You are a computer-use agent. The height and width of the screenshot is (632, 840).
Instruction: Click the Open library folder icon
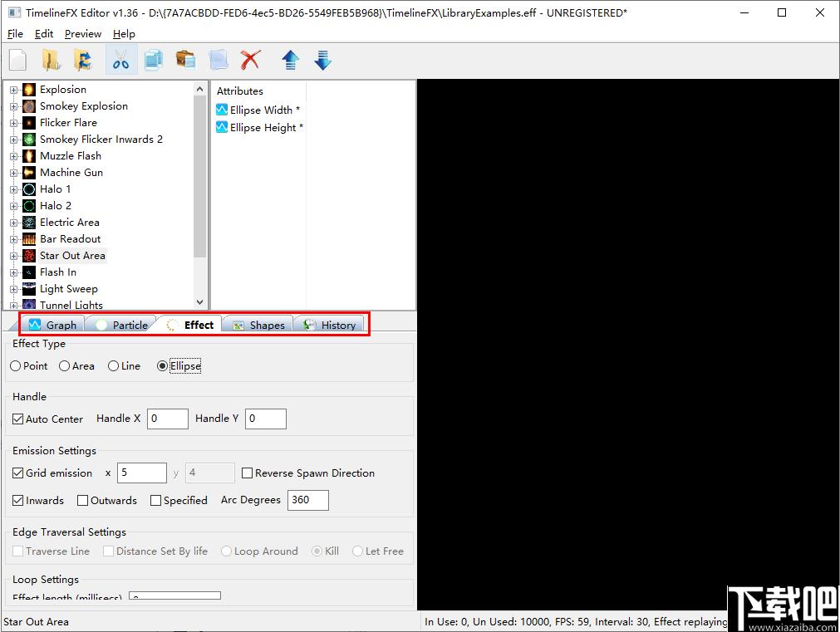pyautogui.click(x=51, y=60)
